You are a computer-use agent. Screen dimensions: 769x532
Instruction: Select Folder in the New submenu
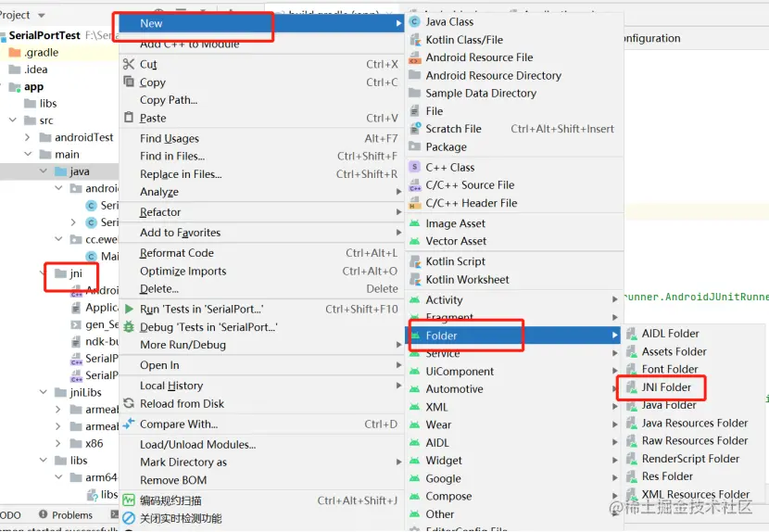coord(513,336)
